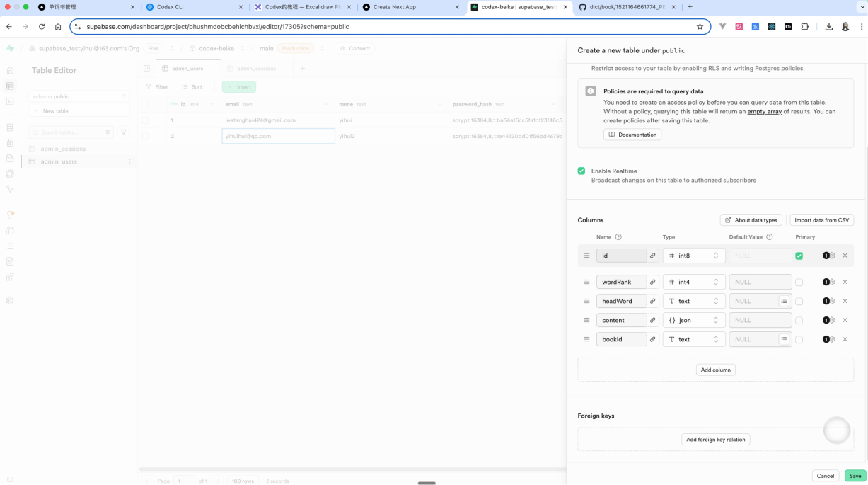The image size is (868, 485).
Task: Click help icon next to Default Value
Action: click(770, 237)
